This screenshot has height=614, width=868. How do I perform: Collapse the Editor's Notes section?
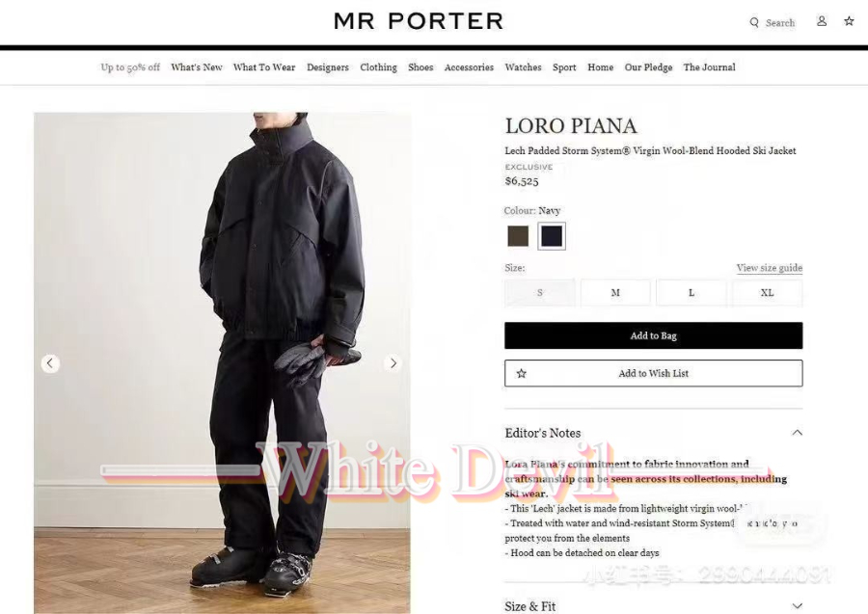797,433
